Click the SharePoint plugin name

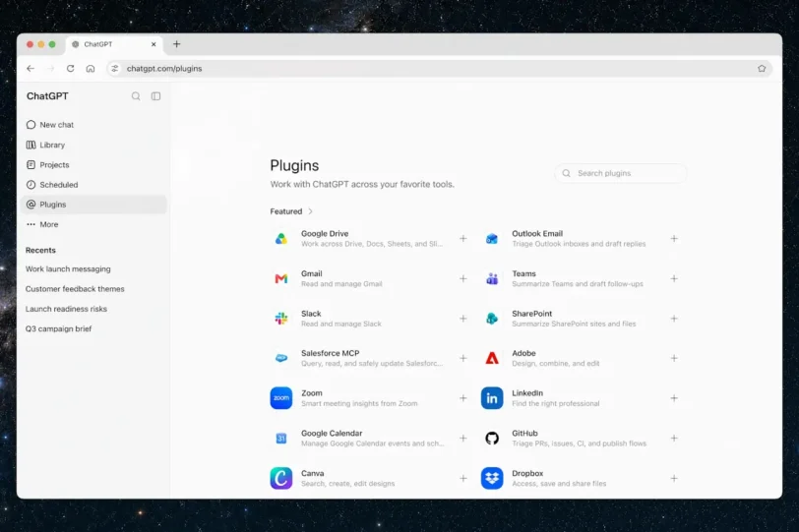[x=532, y=314]
